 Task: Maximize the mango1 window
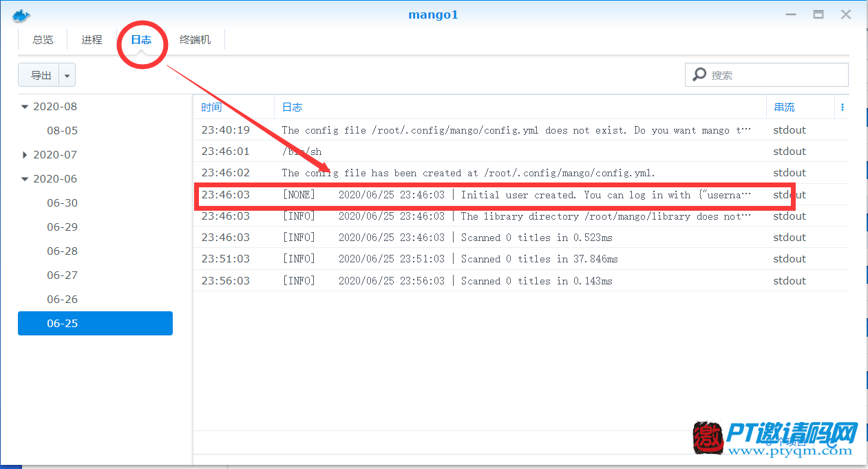point(818,14)
